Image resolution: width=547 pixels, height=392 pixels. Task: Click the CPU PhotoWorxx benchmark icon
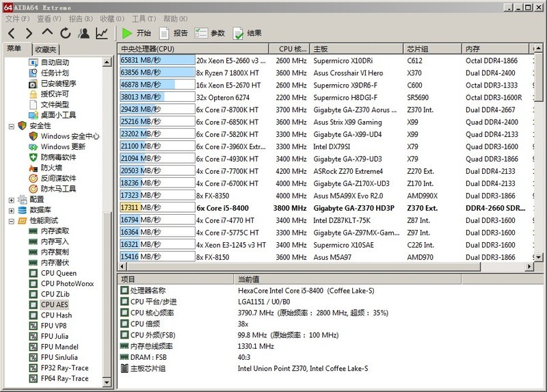click(x=33, y=283)
